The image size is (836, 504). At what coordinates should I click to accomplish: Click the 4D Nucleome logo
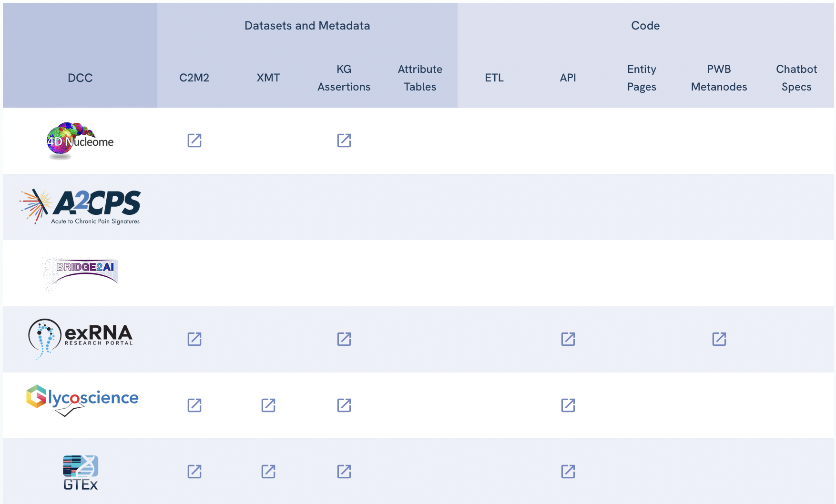click(80, 140)
